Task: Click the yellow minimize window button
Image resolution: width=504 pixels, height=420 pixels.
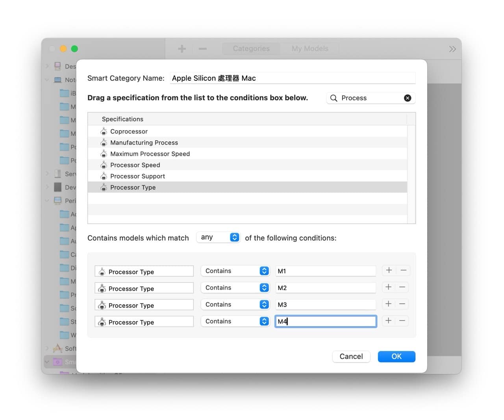Action: 63,49
